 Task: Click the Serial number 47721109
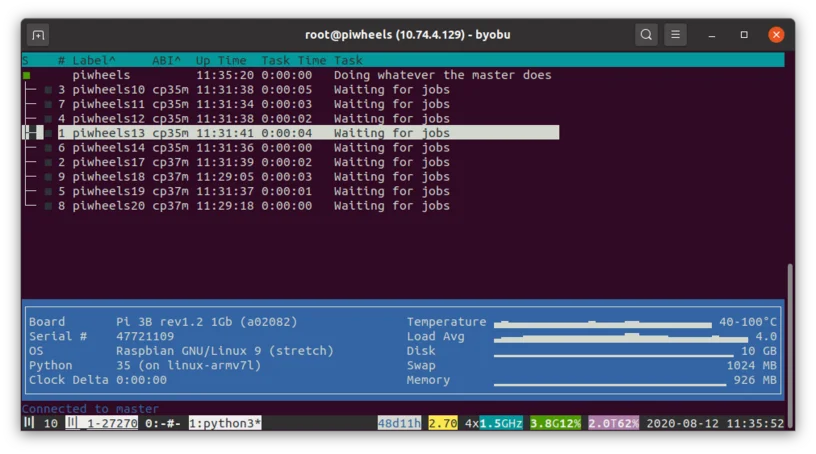pyautogui.click(x=145, y=336)
